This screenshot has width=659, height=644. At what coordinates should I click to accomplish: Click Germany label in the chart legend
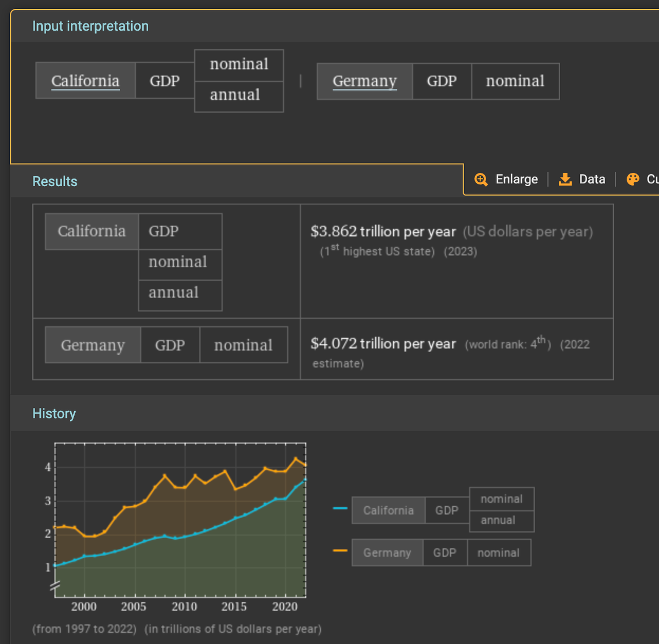(387, 552)
